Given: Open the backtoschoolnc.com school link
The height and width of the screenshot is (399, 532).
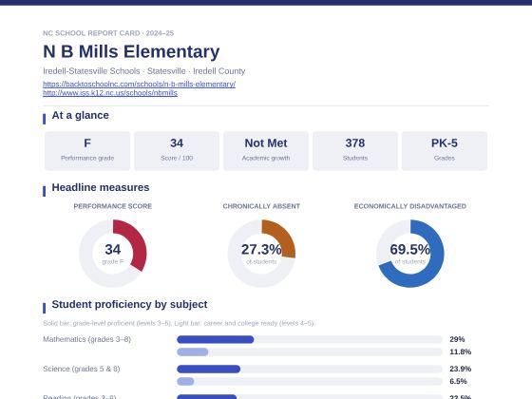Looking at the screenshot, I should coord(139,84).
